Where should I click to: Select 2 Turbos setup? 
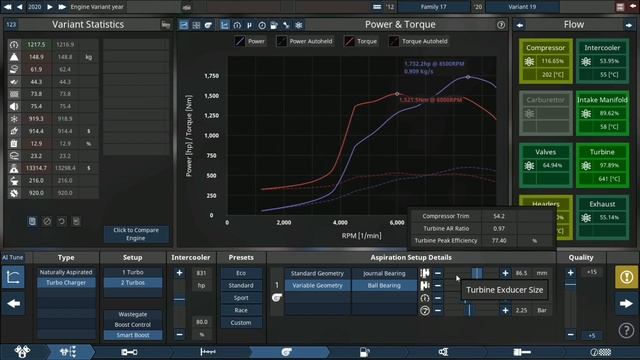133,282
